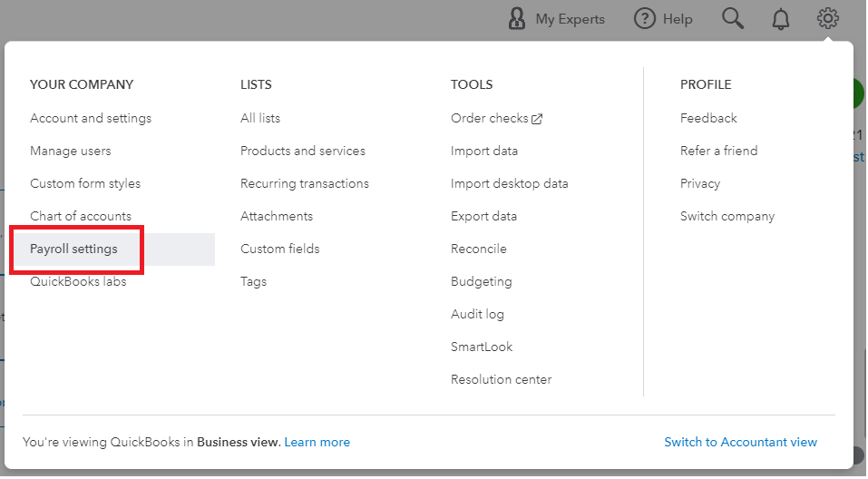
Task: Select Switch company under Profile
Action: (727, 216)
